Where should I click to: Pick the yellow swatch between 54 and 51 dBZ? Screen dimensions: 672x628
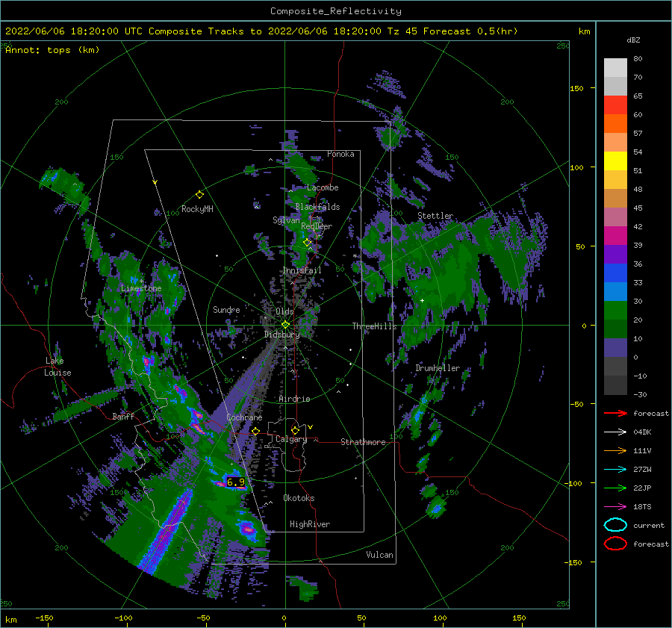tap(615, 161)
